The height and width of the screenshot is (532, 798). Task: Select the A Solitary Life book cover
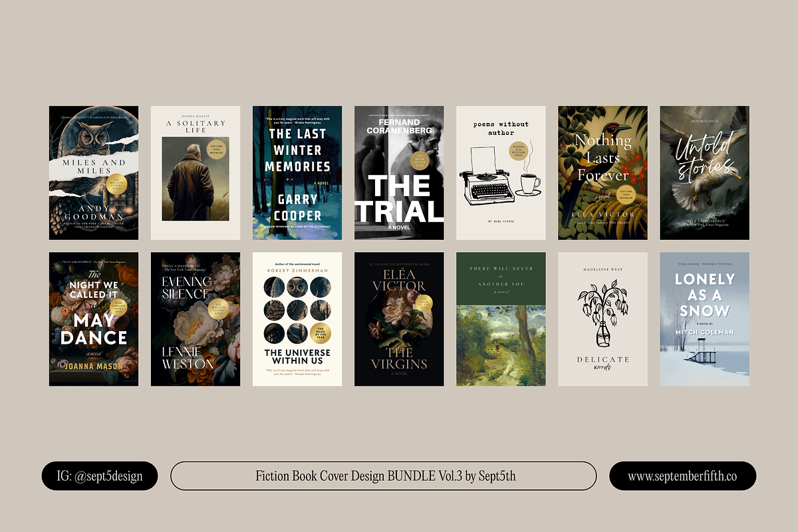[x=196, y=173]
